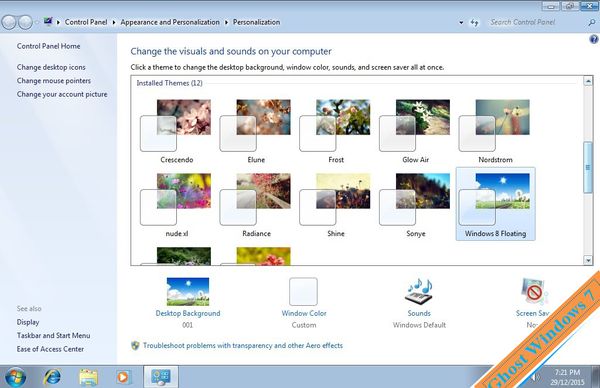Viewport: 600px width, 388px height.
Task: Choose the Radiance theme
Action: [x=256, y=205]
